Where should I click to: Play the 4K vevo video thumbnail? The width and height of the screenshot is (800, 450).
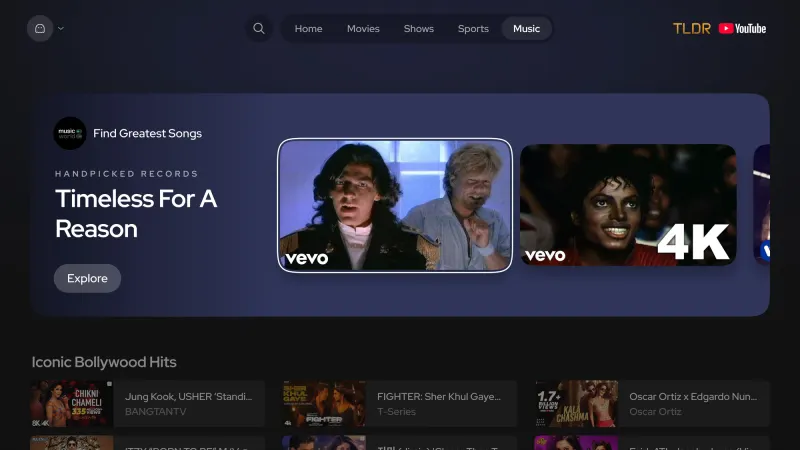pos(628,205)
